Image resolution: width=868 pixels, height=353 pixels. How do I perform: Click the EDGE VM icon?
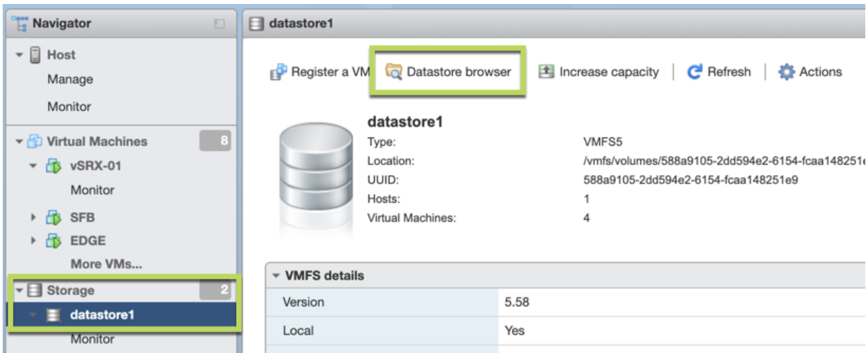coord(53,240)
